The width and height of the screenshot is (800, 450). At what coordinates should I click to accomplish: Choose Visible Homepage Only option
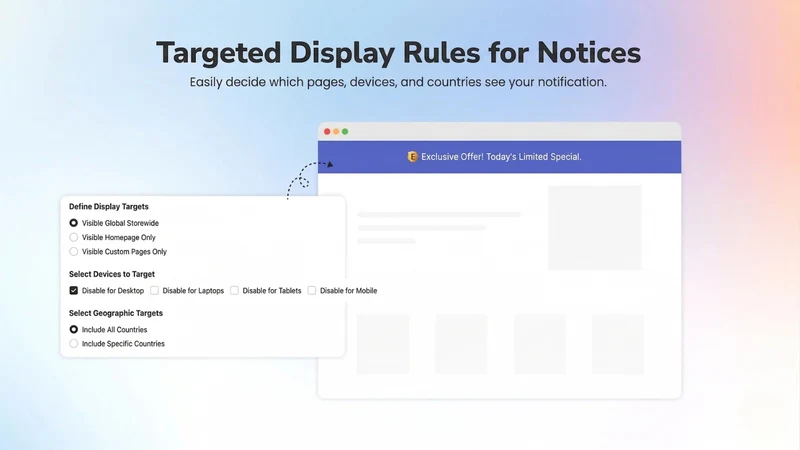(73, 237)
